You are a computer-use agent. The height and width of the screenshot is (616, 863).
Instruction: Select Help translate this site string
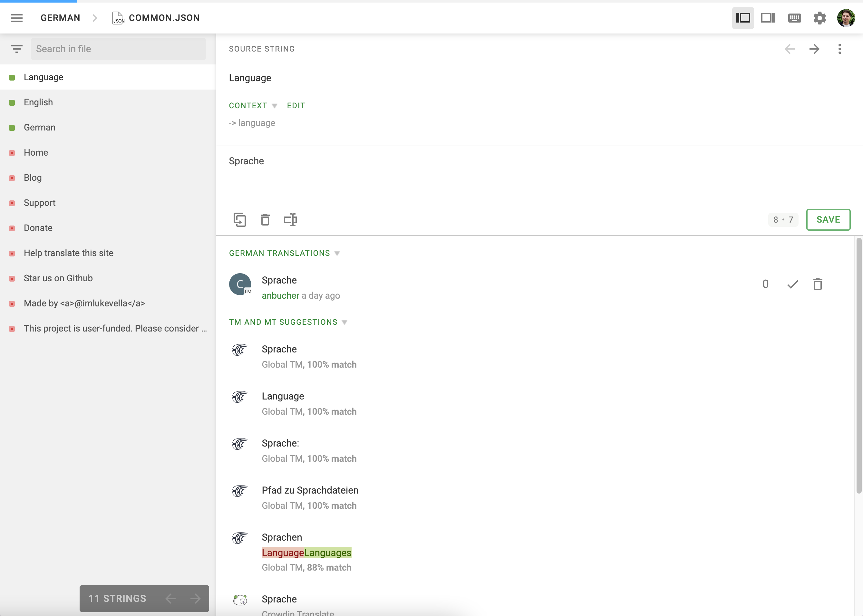[x=108, y=253]
